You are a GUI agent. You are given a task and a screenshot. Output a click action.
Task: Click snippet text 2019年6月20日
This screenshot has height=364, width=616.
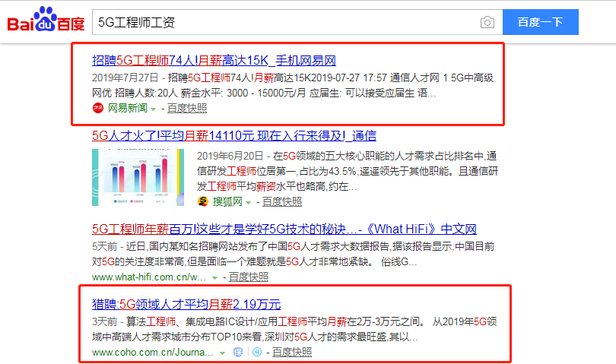230,157
